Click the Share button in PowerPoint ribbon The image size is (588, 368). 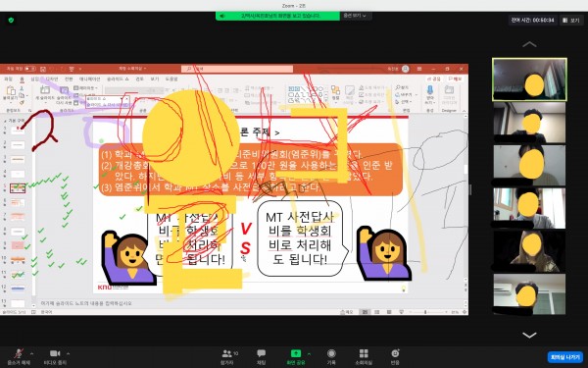pyautogui.click(x=434, y=79)
